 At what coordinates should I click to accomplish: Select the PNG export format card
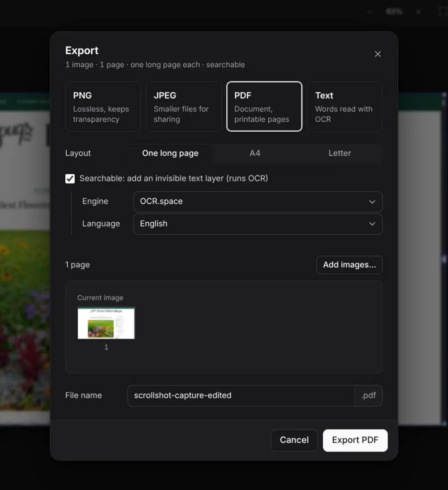[x=103, y=107]
